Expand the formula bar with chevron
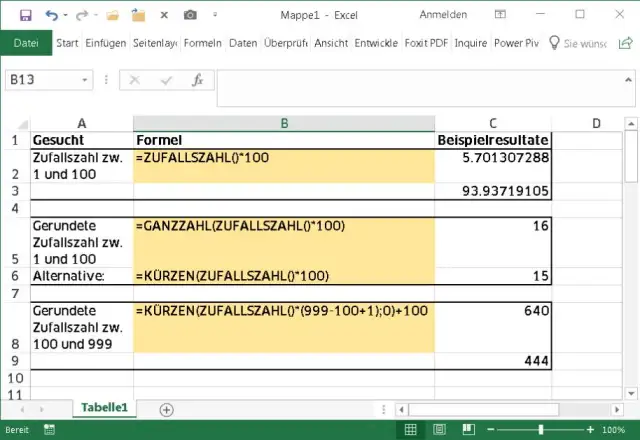Viewport: 640px width, 440px height. (626, 80)
